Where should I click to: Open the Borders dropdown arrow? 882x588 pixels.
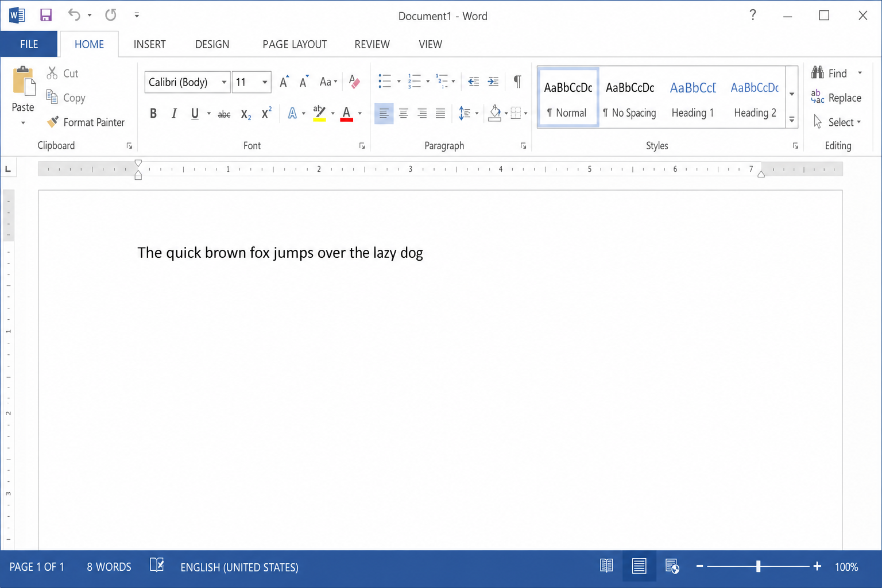click(x=525, y=114)
